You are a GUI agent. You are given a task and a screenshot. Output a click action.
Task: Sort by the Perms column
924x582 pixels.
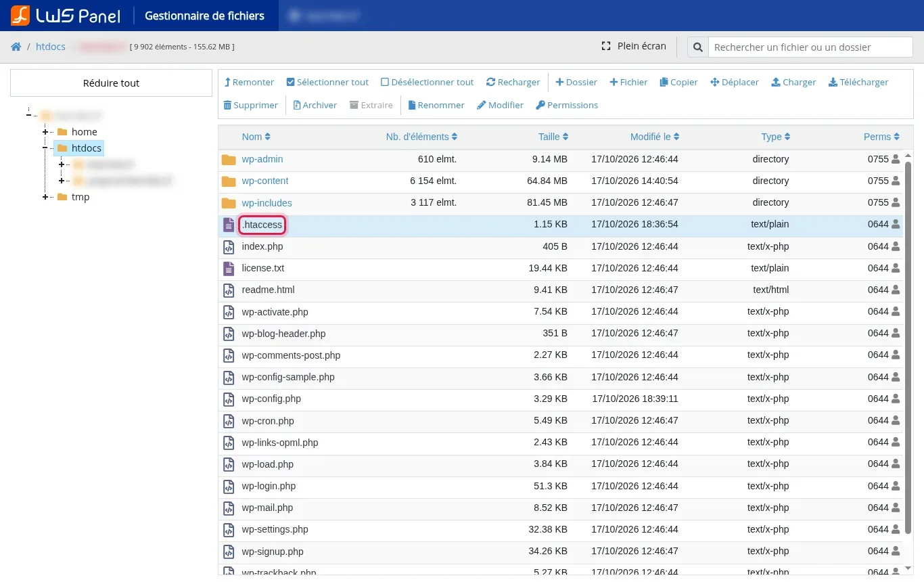click(x=881, y=137)
